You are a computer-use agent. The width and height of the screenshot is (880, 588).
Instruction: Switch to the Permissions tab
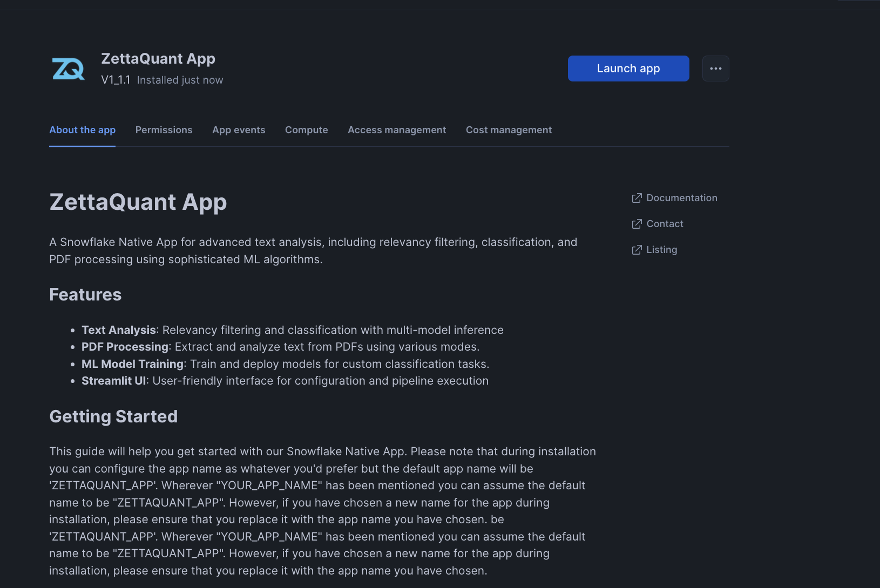click(x=164, y=130)
